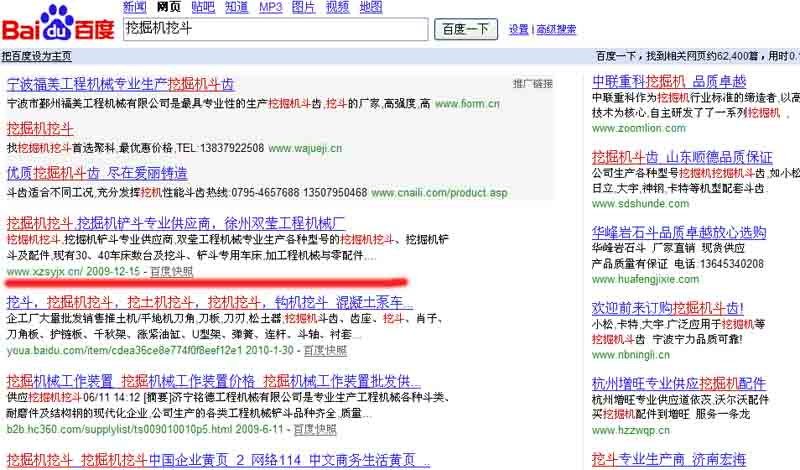This screenshot has width=800, height=470.
Task: Open sidebar ad 挖掘机斗齿 山东顺德品质保证
Action: [x=682, y=157]
